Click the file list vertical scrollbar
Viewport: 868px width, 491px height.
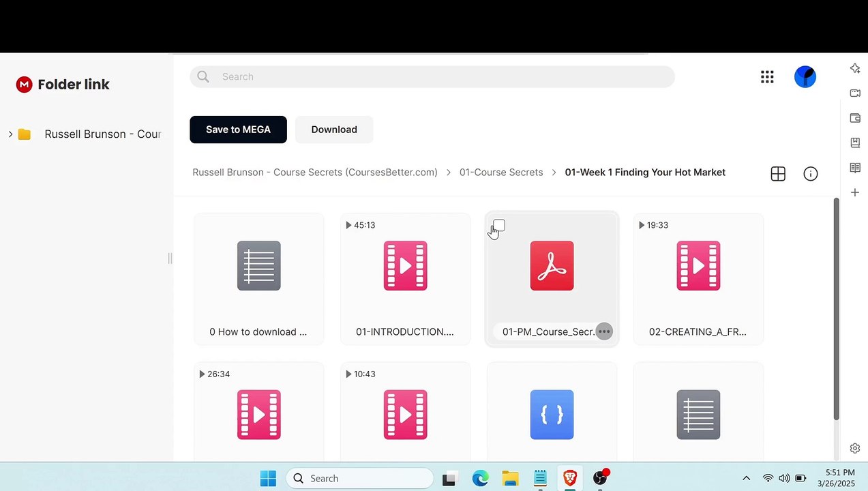[x=837, y=309]
